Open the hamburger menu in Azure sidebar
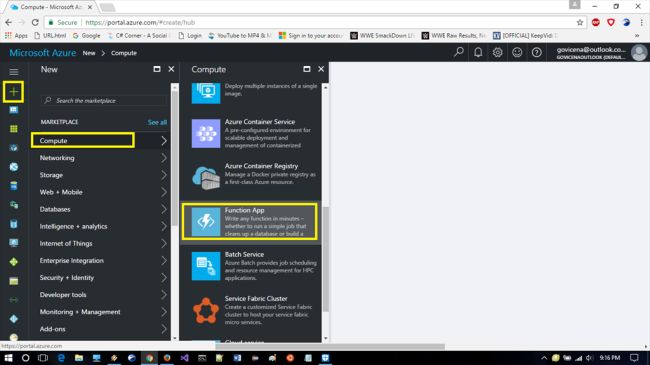This screenshot has width=650, height=365. click(14, 72)
